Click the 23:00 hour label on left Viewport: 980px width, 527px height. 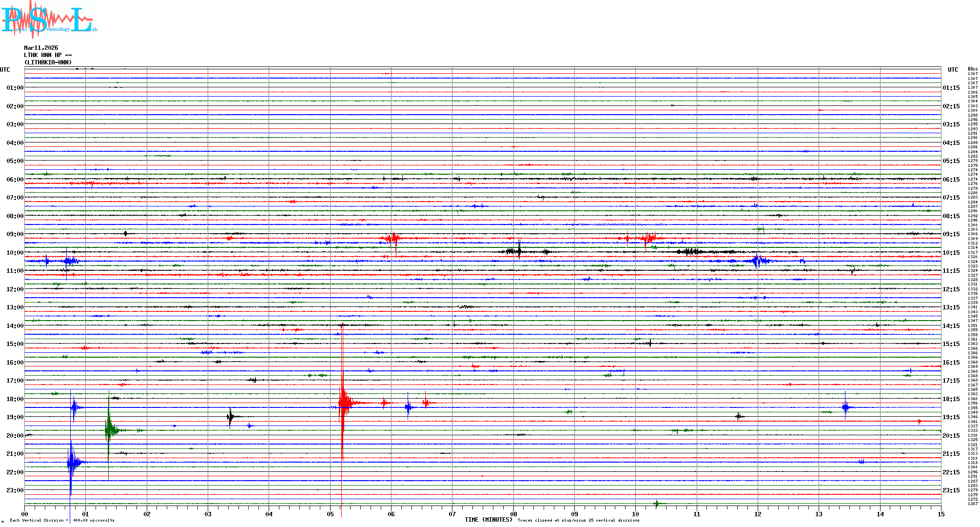(15, 490)
